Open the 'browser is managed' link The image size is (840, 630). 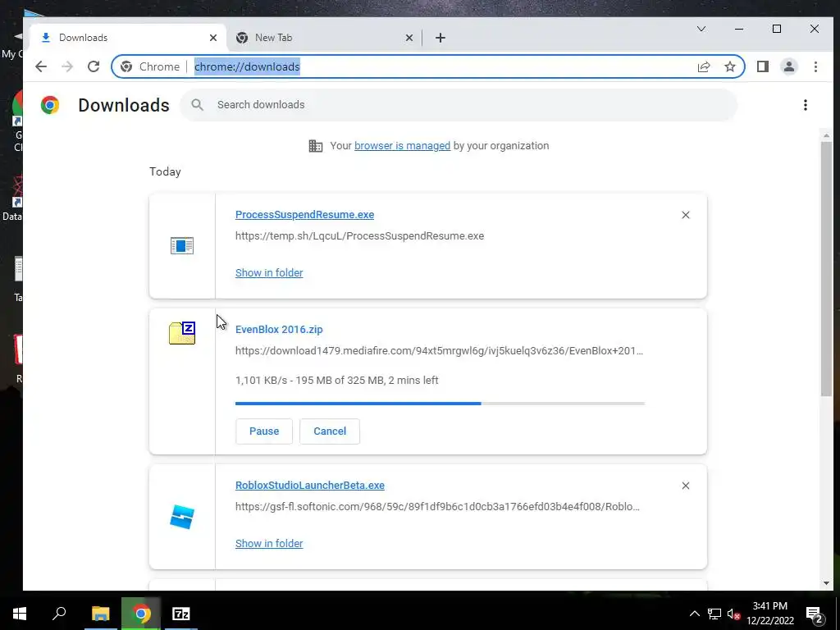[402, 146]
